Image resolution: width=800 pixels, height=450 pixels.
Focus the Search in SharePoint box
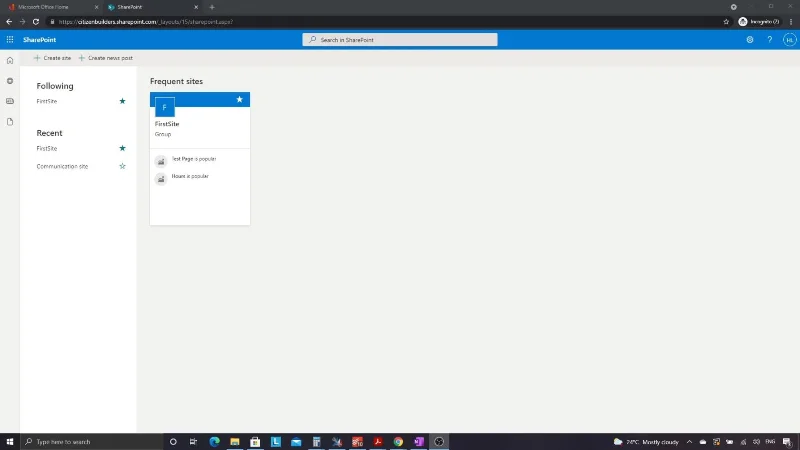399,40
